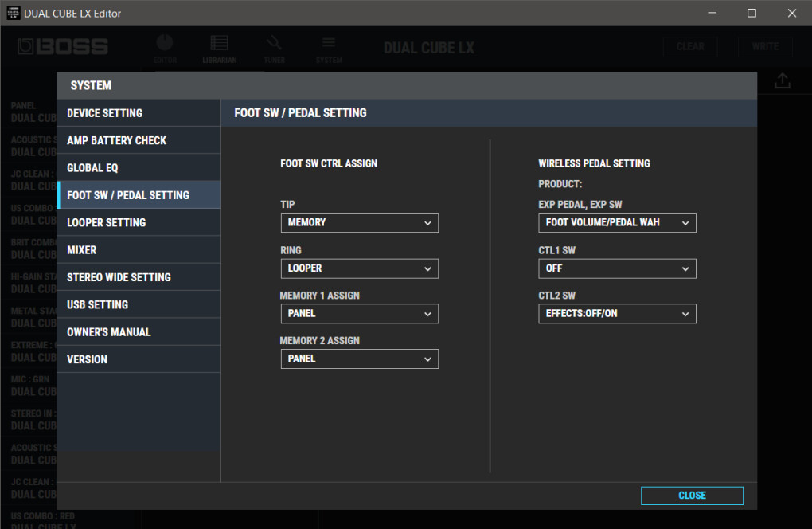Click the WRITE button in the header
Screen dimensions: 812x529
click(765, 47)
